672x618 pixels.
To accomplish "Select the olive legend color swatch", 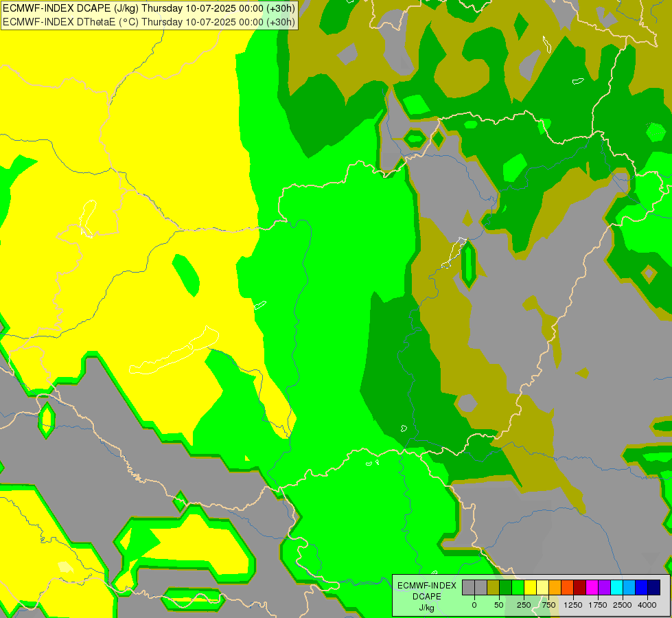I will tap(494, 588).
